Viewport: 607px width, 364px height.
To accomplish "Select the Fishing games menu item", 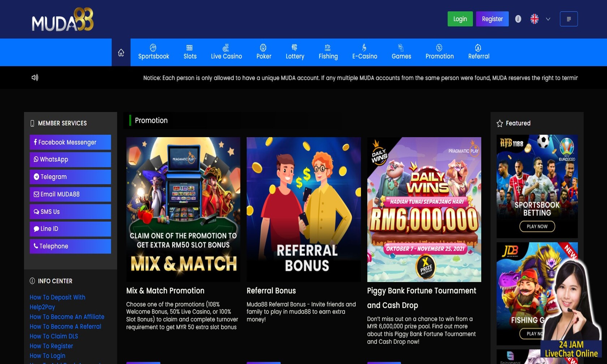I will click(328, 52).
